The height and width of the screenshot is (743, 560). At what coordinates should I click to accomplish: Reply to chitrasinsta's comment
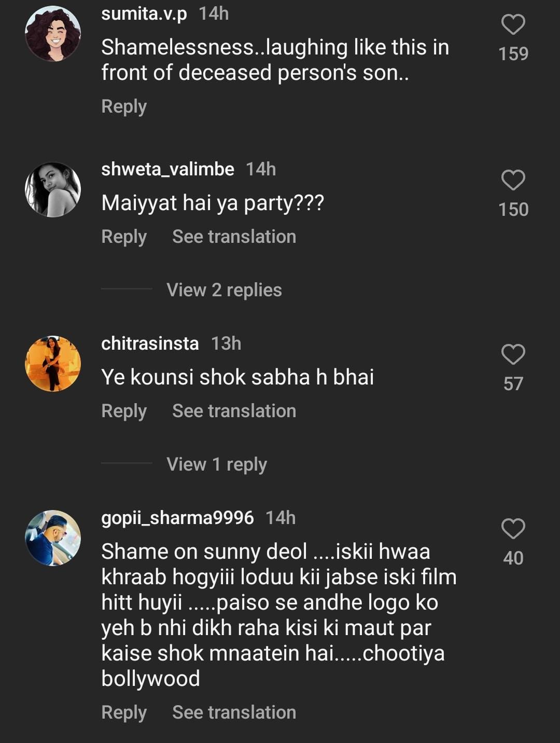pos(124,411)
